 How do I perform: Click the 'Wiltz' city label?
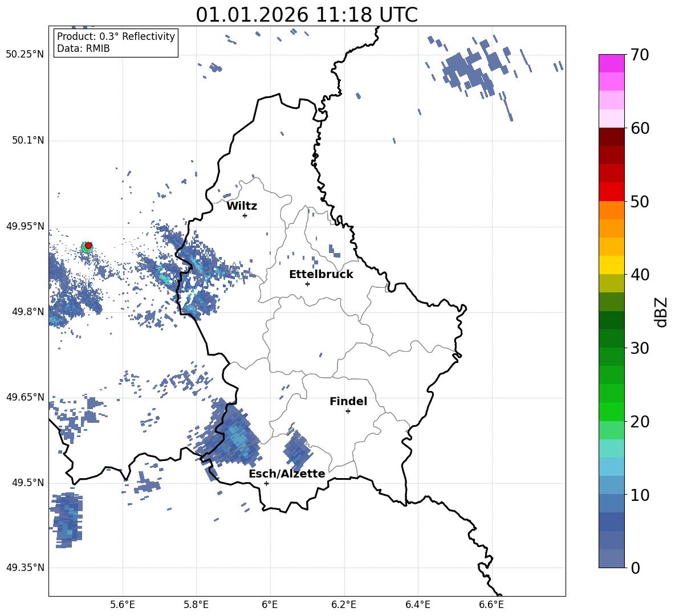point(242,206)
